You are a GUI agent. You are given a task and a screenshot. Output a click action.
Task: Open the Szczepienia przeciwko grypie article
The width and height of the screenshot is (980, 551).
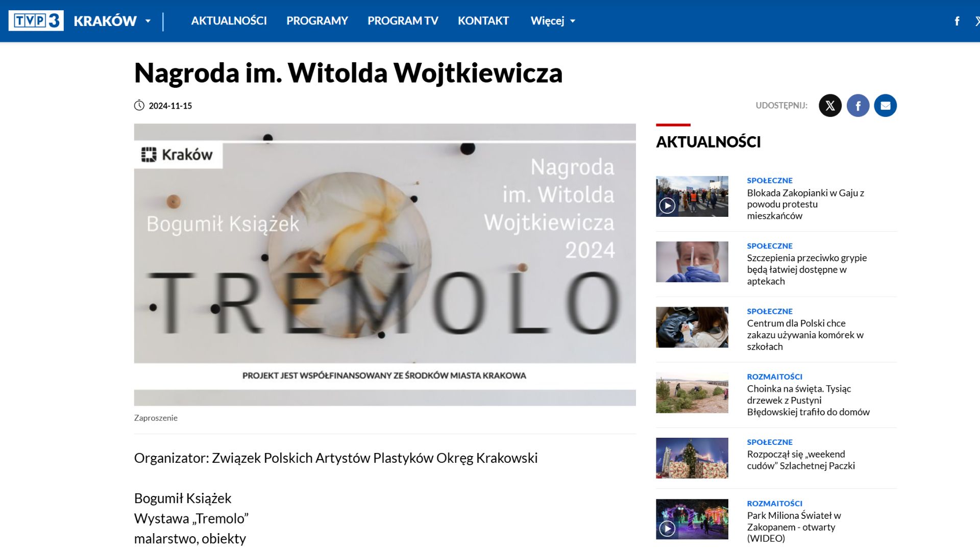(806, 269)
